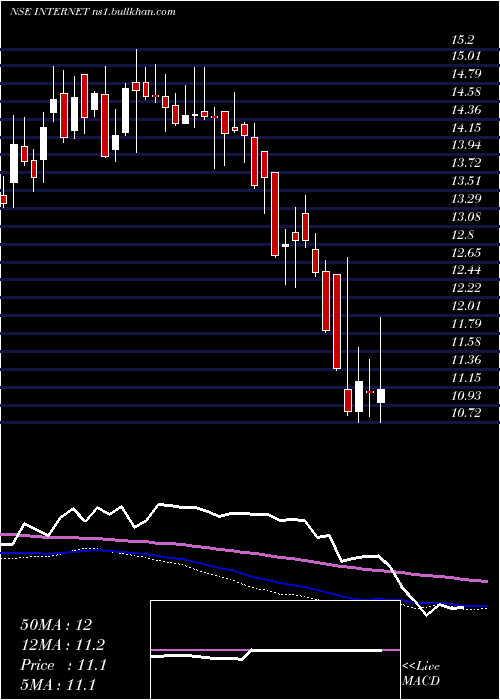Select the 11.58 axis label
Screen dimensions: 500x700
pos(466,342)
